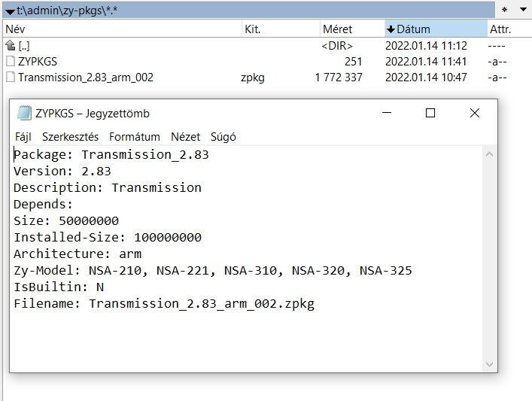532x401 pixels.
Task: Place cursor in the 'Depends:' line
Action: (43, 204)
